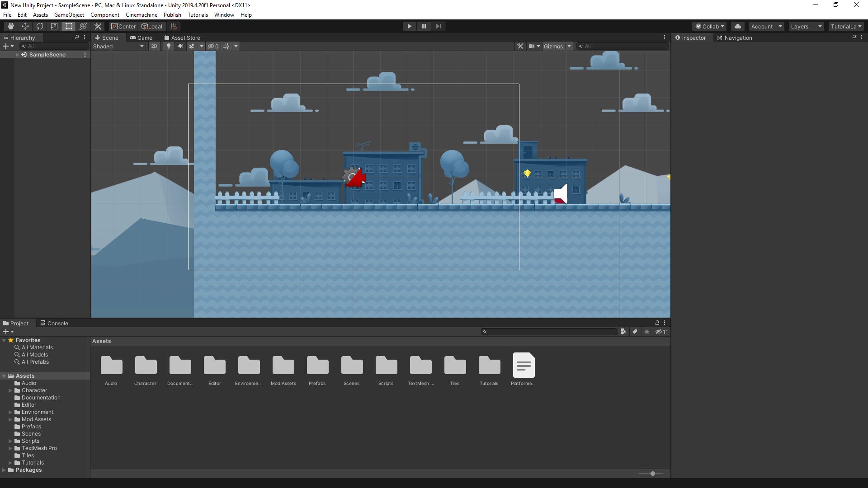868x488 pixels.
Task: Select the Rotate tool
Action: (x=40, y=26)
